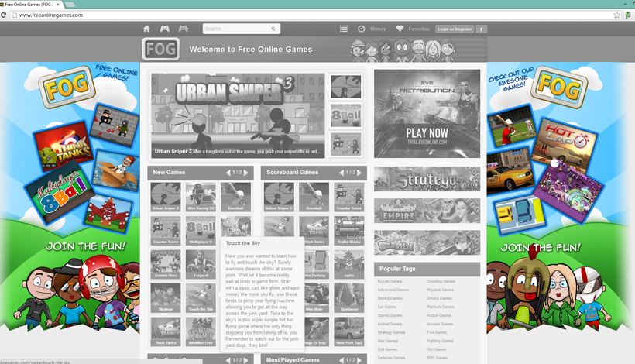Open the Urban Sniper 3 featured banner
The width and height of the screenshot is (635, 364).
pos(238,116)
